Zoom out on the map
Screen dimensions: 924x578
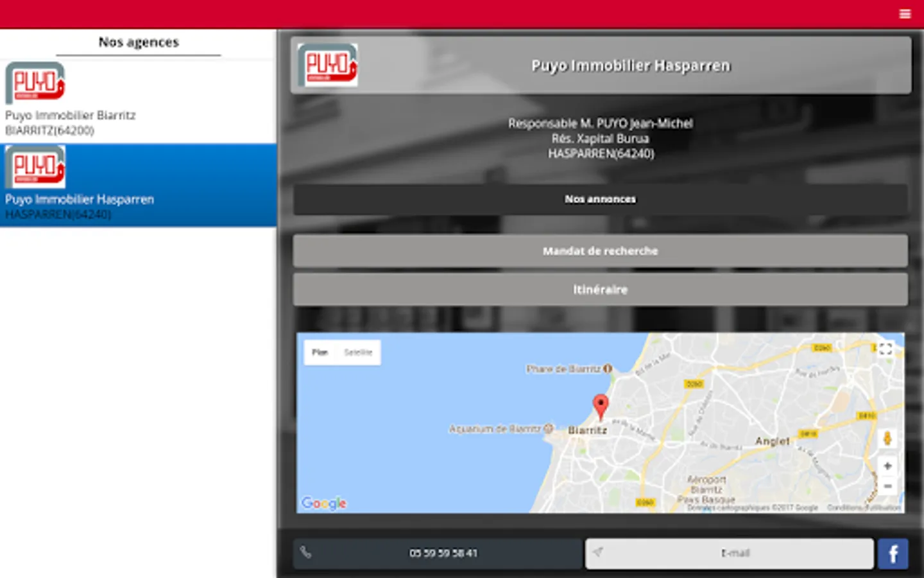pos(887,486)
